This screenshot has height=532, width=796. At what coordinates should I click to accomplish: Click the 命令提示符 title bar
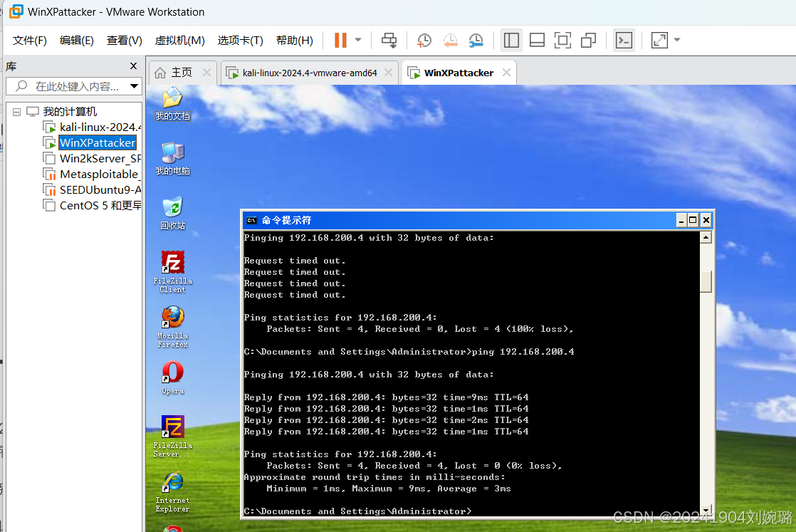(459, 220)
